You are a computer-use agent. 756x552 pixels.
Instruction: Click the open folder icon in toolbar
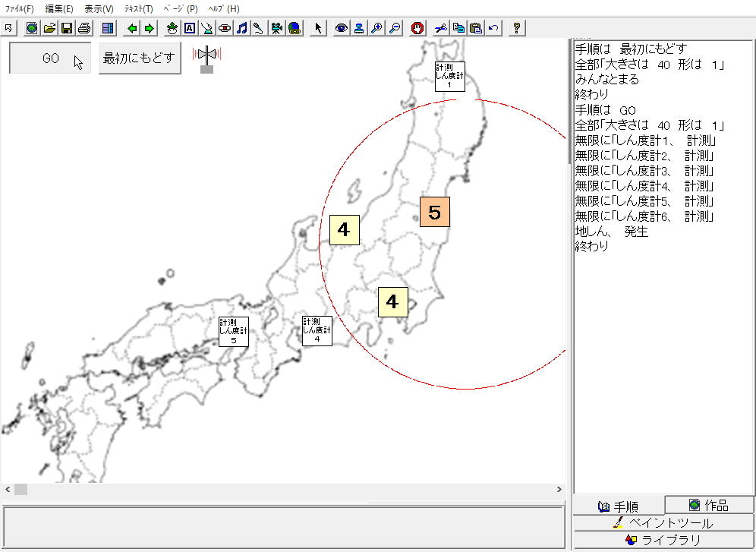point(49,28)
